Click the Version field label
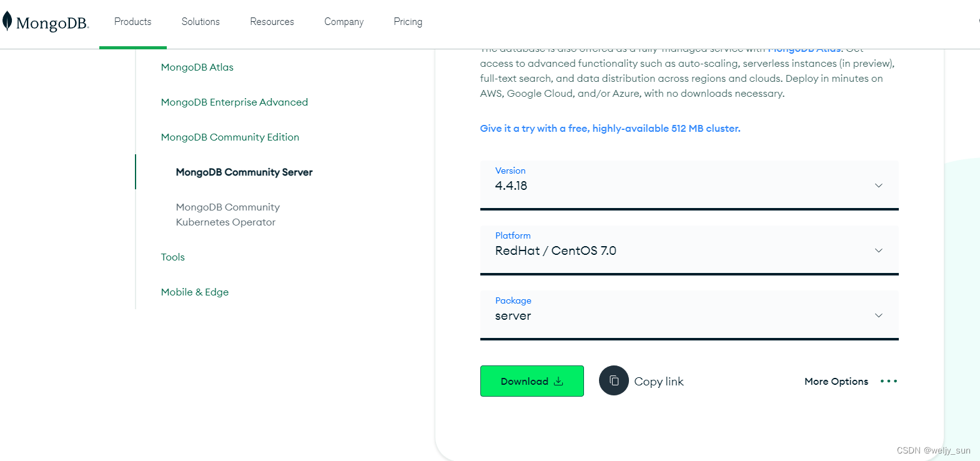This screenshot has height=461, width=980. point(510,171)
